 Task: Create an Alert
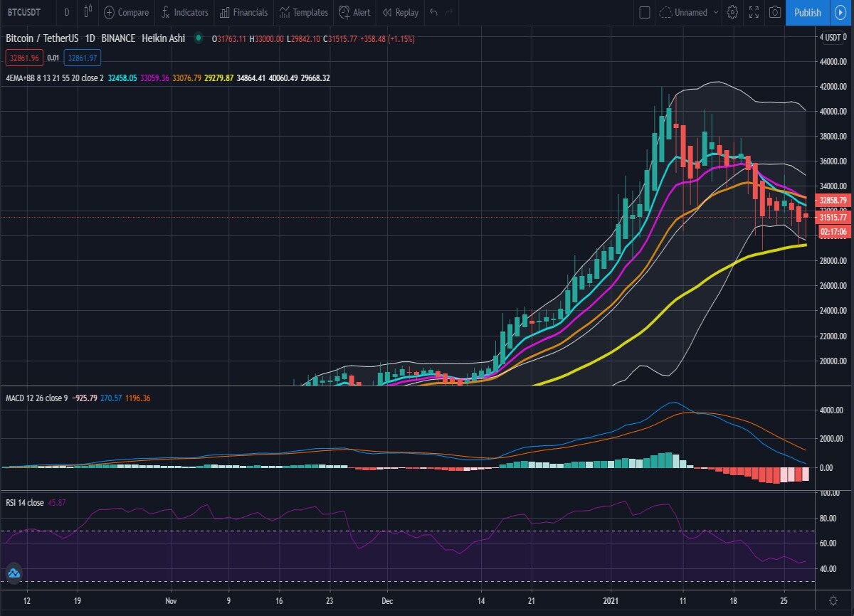354,12
